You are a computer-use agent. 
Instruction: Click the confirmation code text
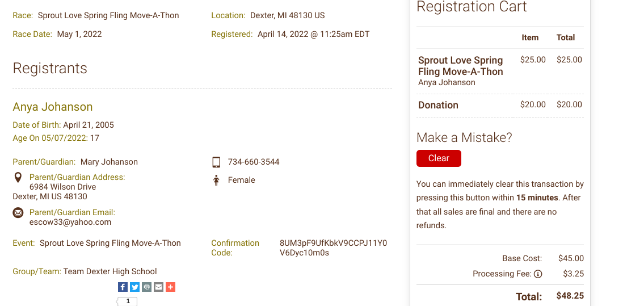pyautogui.click(x=333, y=248)
